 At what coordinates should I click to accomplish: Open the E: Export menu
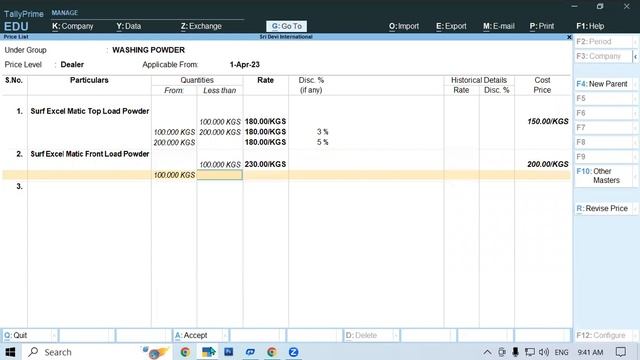tap(451, 26)
